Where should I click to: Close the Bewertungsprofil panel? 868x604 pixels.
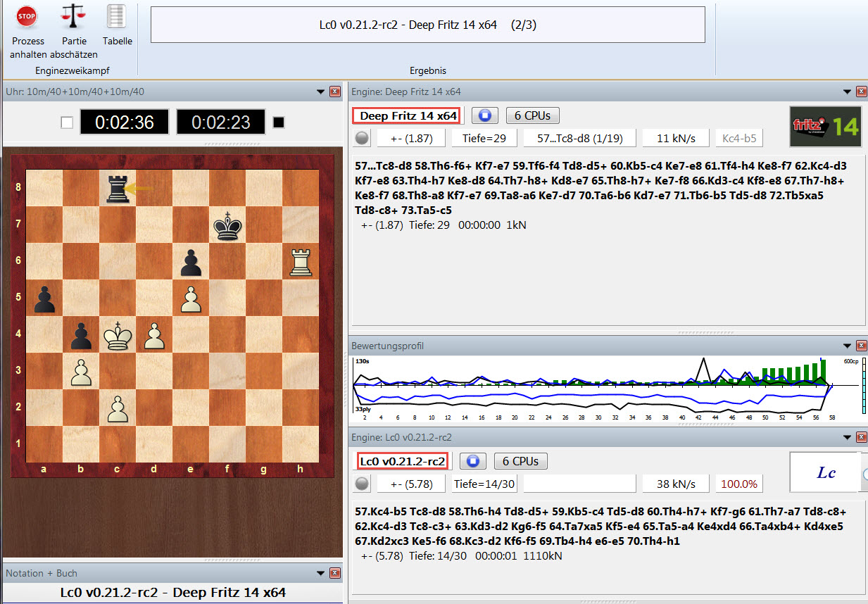click(x=861, y=346)
